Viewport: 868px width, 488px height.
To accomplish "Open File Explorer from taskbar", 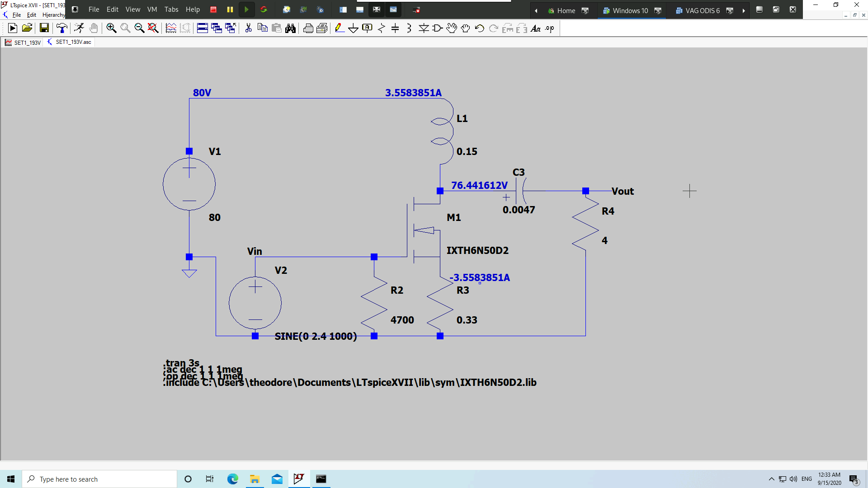I will 255,479.
